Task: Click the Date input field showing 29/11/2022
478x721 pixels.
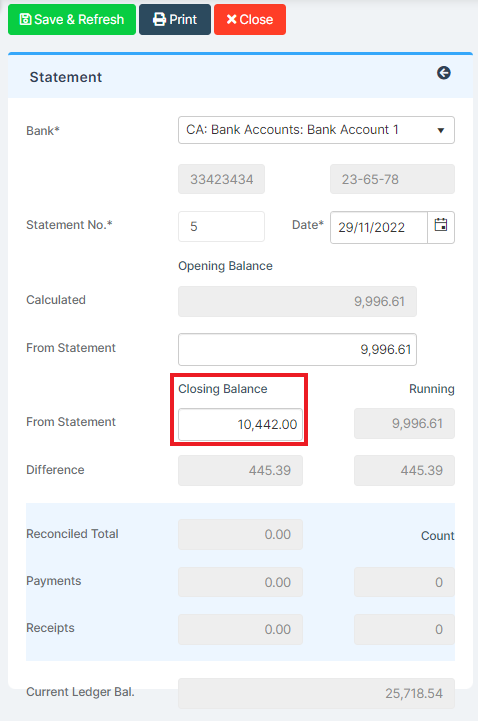Action: click(x=379, y=227)
